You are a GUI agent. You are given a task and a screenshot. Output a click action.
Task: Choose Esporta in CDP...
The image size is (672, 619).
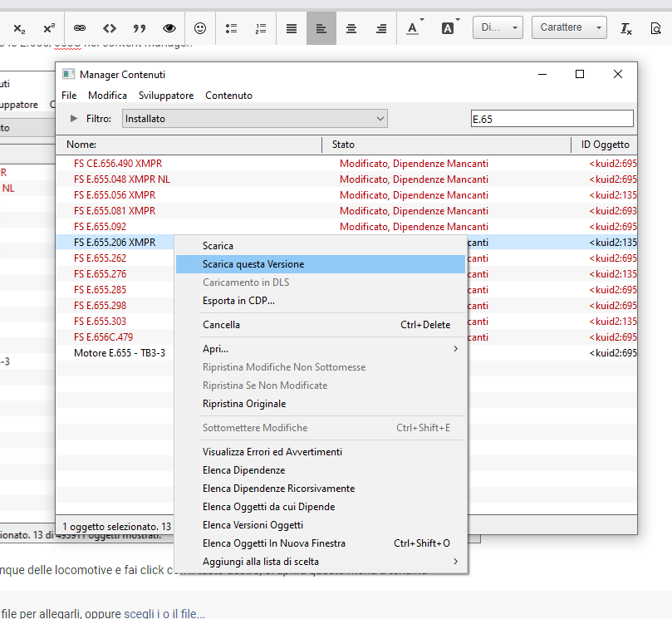(321, 301)
